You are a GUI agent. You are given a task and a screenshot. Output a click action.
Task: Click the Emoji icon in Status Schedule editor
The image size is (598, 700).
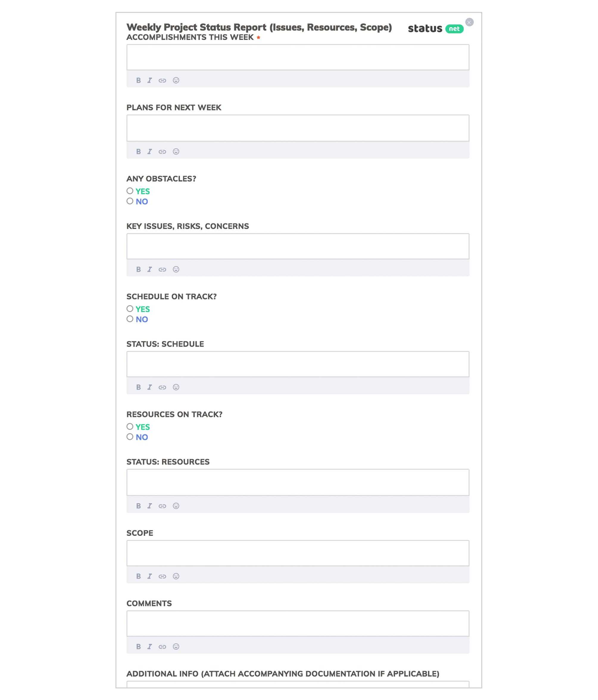(x=176, y=387)
